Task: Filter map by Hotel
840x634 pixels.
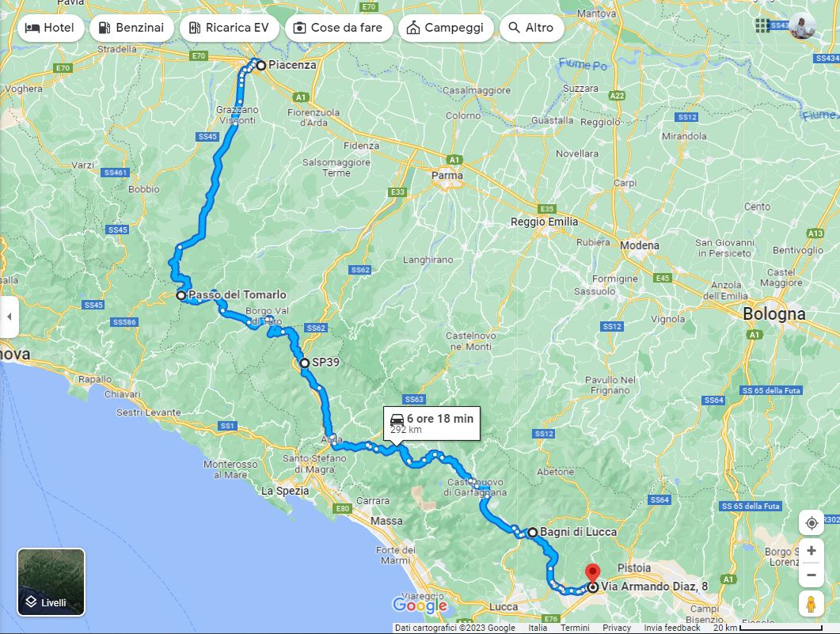Action: coord(51,28)
